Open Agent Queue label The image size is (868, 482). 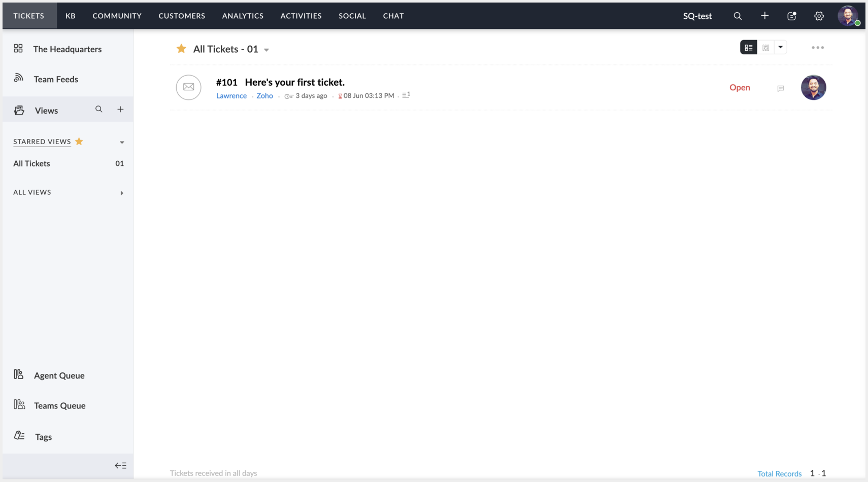[59, 375]
